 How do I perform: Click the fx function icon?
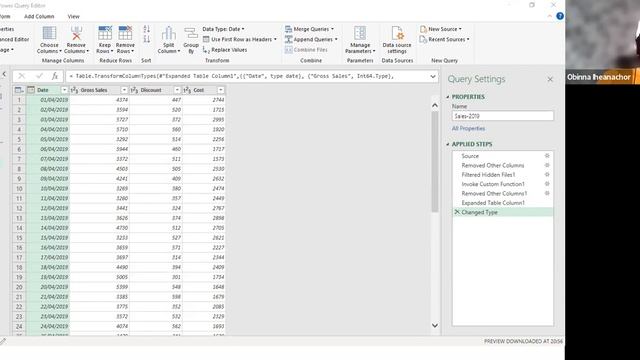pos(55,76)
